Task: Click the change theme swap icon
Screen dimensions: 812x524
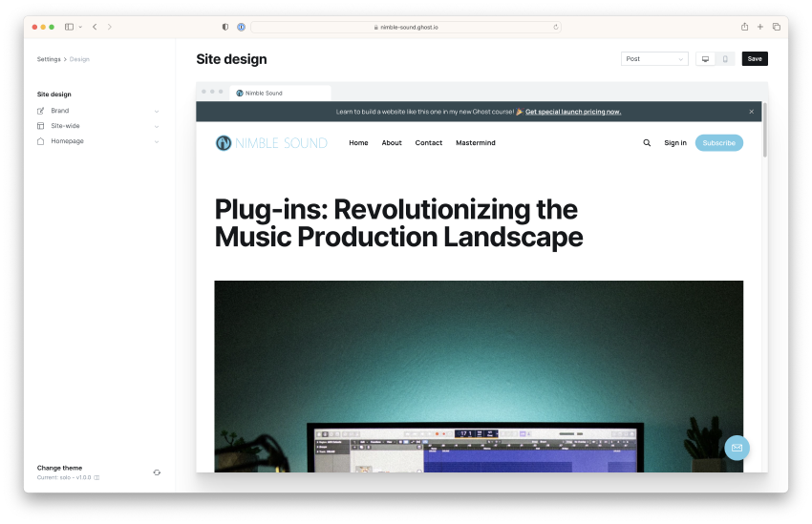Action: [157, 472]
